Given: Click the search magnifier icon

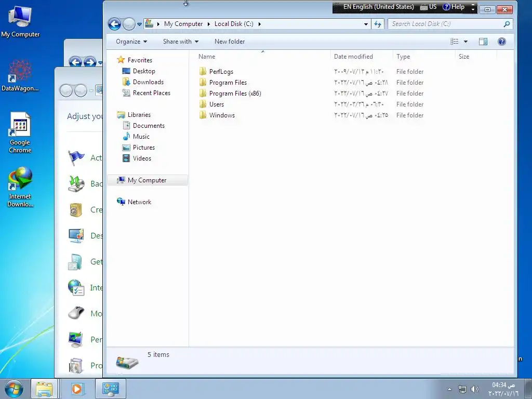Looking at the screenshot, I should [507, 24].
